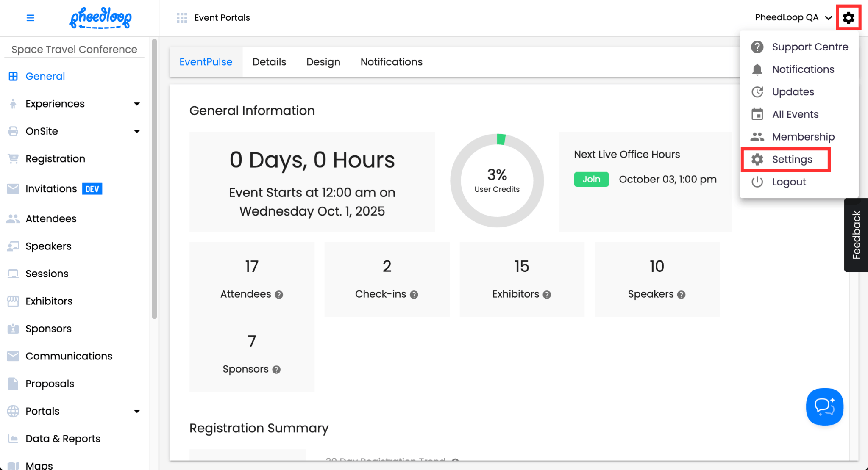The image size is (868, 470).
Task: Open the AI chat bubble button
Action: click(824, 406)
